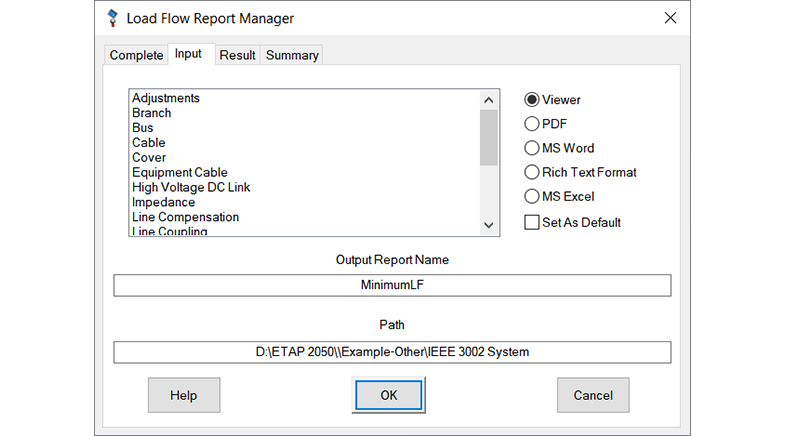Click the list scroll down arrow
Screen dimensions: 786x436
pyautogui.click(x=488, y=226)
